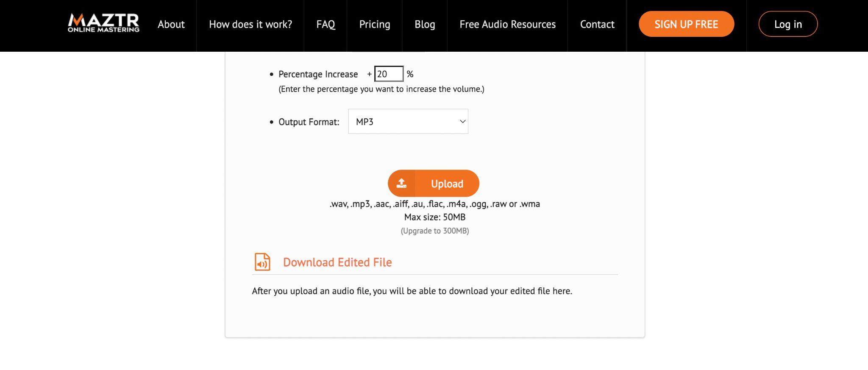Click the Download Edited File heading
Viewport: 868px width, 370px height.
337,262
